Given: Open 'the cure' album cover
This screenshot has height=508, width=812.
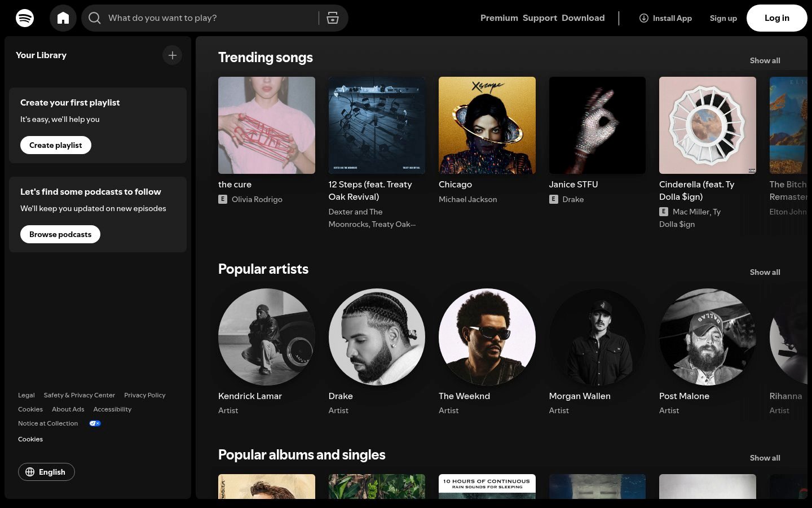Looking at the screenshot, I should pos(267,125).
